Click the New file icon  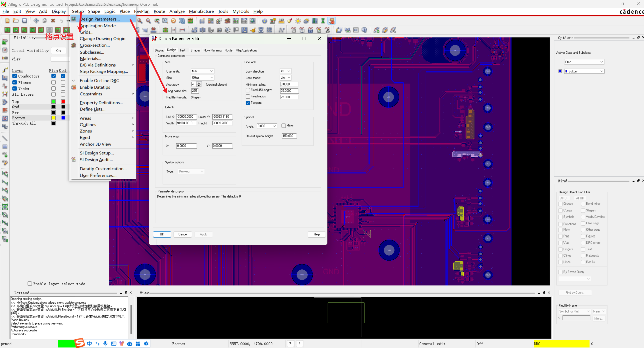pyautogui.click(x=7, y=21)
